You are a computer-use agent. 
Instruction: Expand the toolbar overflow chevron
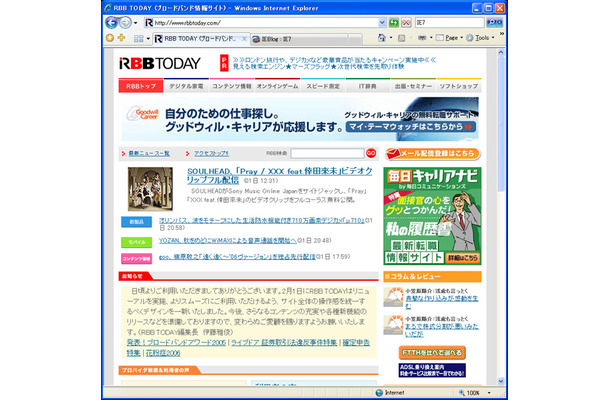tap(501, 34)
